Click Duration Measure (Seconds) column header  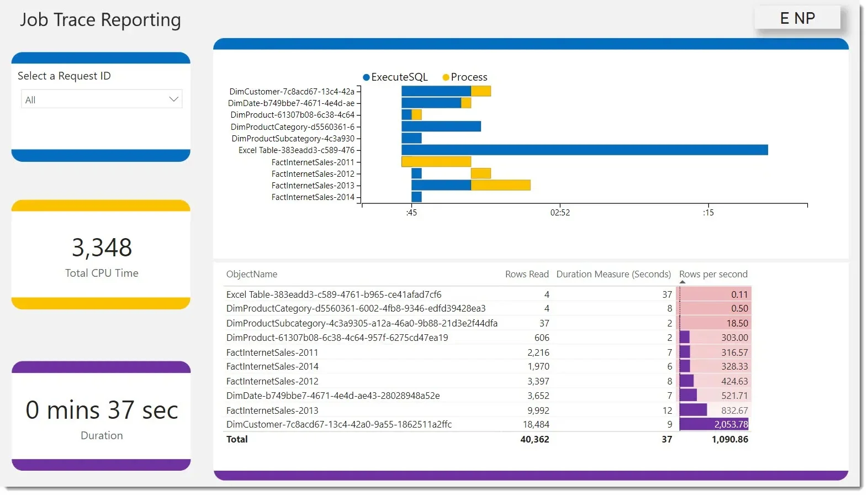point(613,274)
